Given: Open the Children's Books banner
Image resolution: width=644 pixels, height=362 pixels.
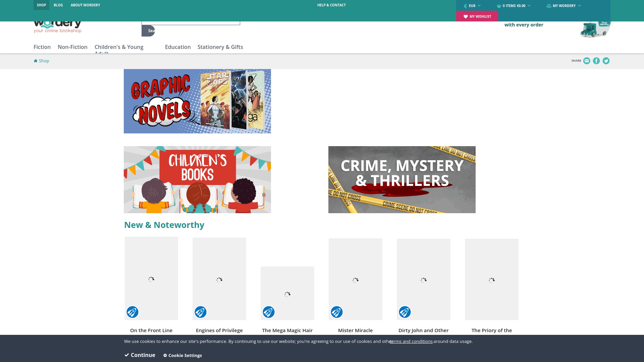Looking at the screenshot, I should 197,180.
